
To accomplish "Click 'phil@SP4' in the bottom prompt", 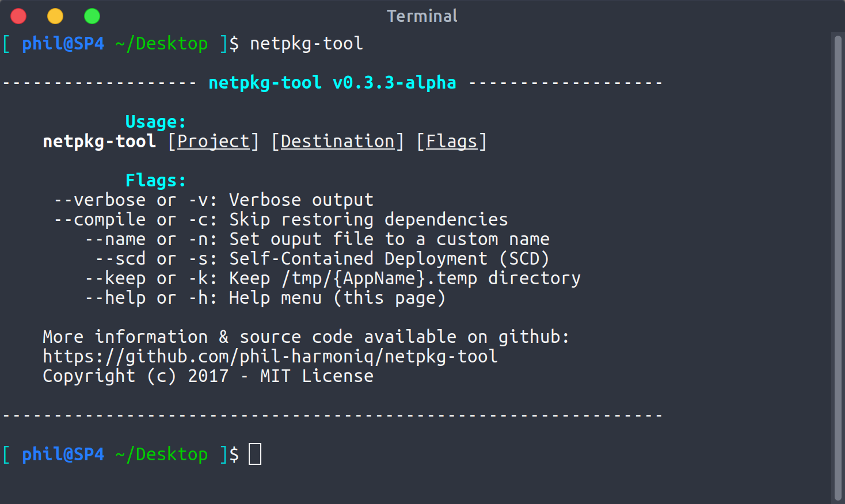I will pos(63,455).
